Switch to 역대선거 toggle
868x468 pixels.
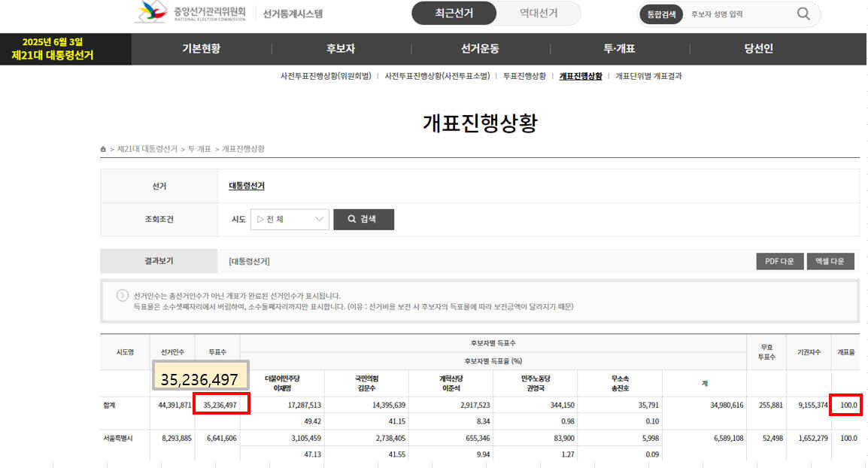[x=539, y=14]
